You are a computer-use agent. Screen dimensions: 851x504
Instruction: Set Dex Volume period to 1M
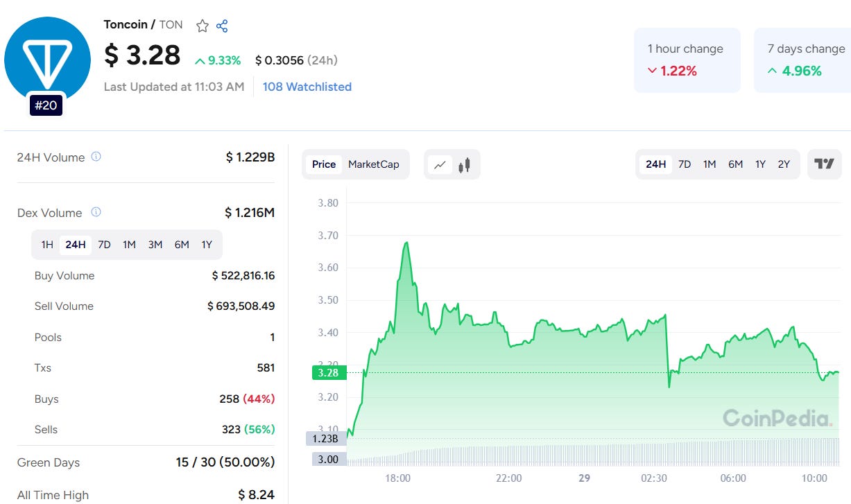(129, 245)
